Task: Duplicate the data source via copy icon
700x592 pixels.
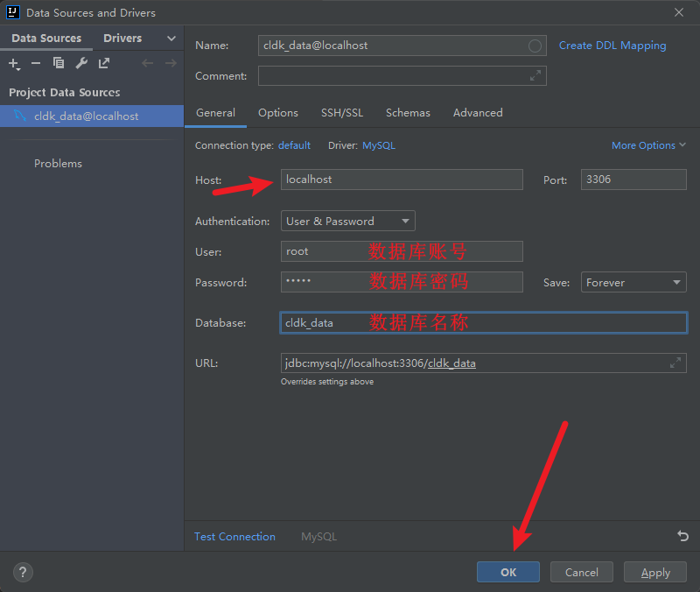Action: (x=58, y=63)
